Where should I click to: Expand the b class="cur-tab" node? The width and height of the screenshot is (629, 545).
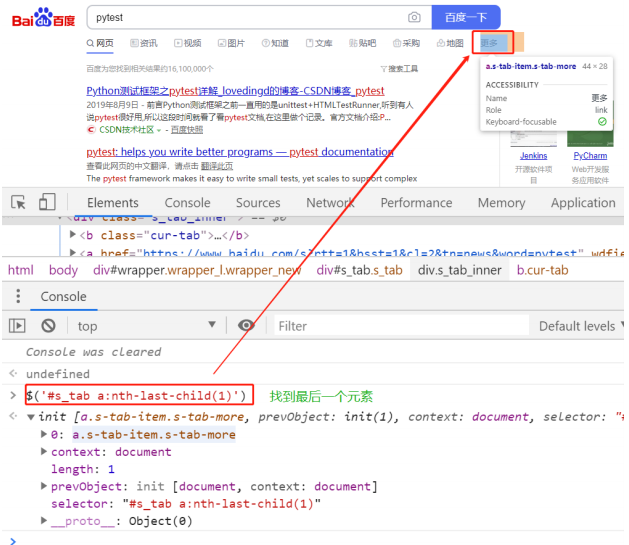tap(73, 234)
